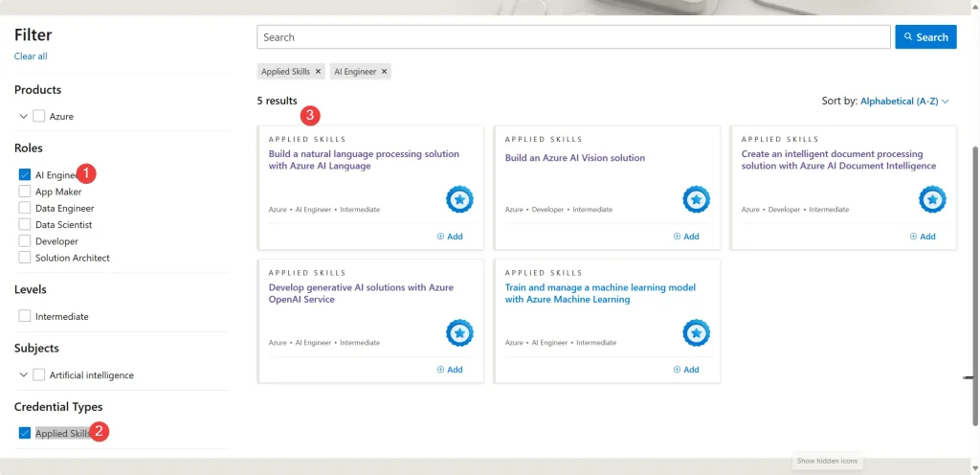980x475 pixels.
Task: Click the Products filter heading
Action: (x=38, y=90)
